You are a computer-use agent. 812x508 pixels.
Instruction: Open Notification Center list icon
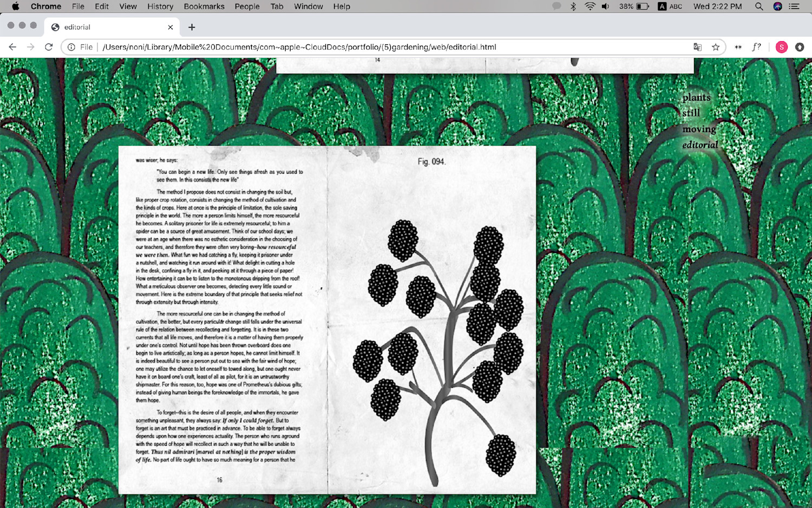(794, 6)
